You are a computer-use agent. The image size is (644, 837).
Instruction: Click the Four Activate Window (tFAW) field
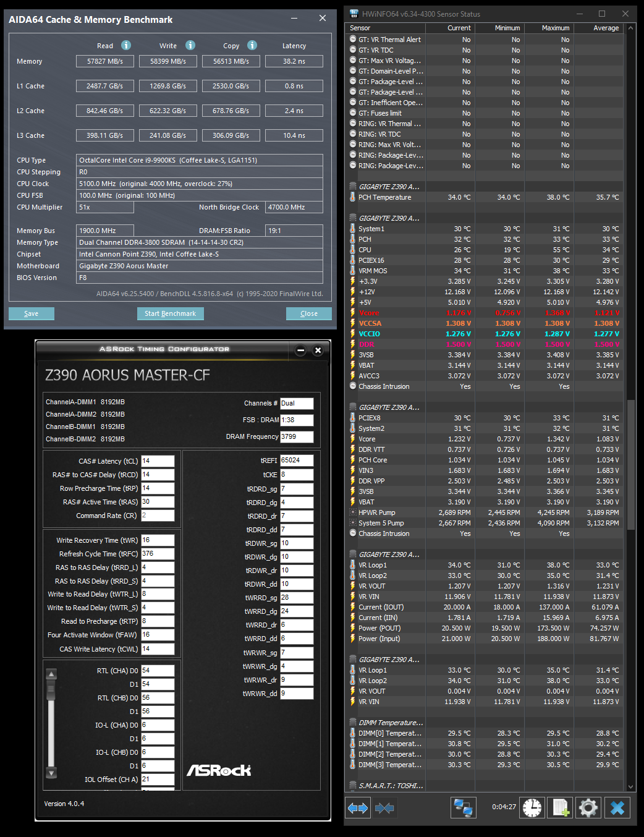158,635
